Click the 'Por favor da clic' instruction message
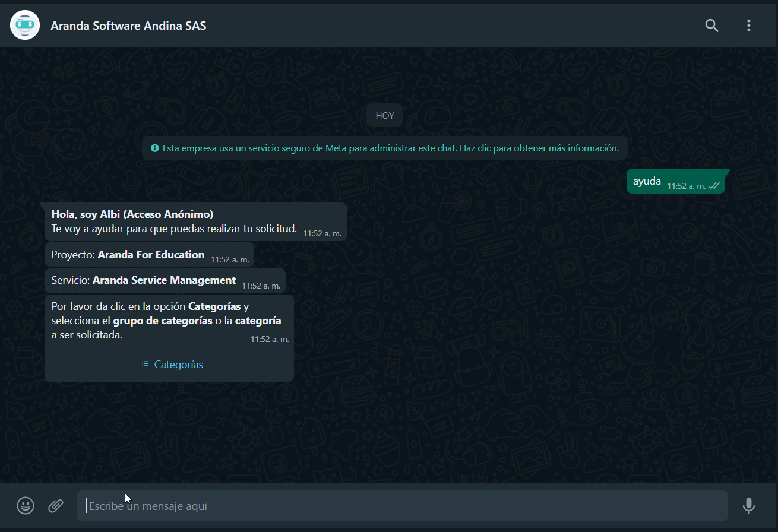The image size is (778, 532). click(169, 321)
